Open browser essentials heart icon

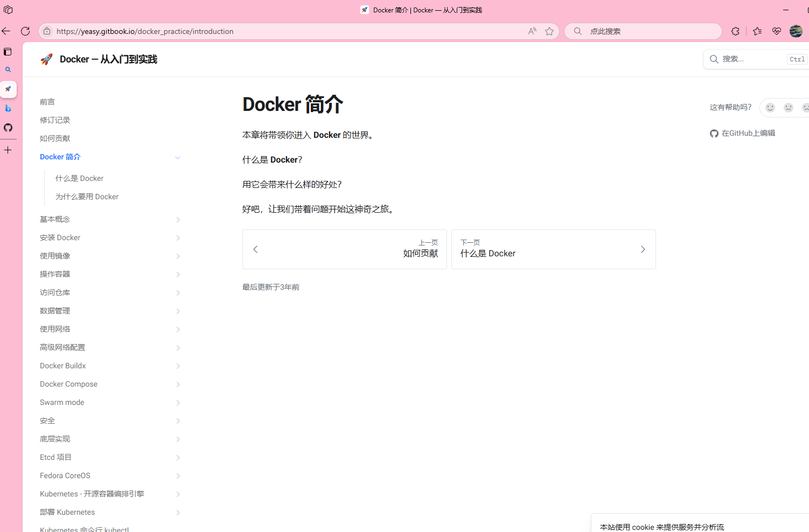(776, 31)
